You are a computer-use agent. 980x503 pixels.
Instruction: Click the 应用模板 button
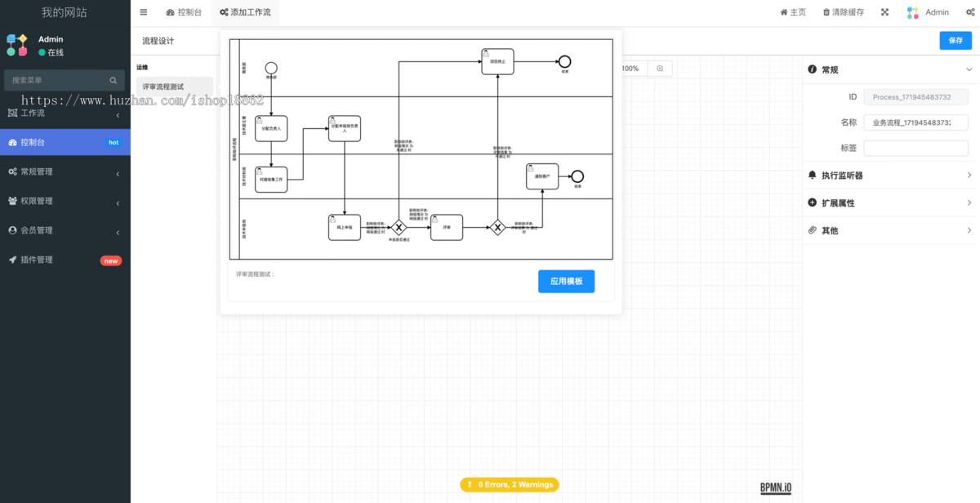pyautogui.click(x=566, y=282)
